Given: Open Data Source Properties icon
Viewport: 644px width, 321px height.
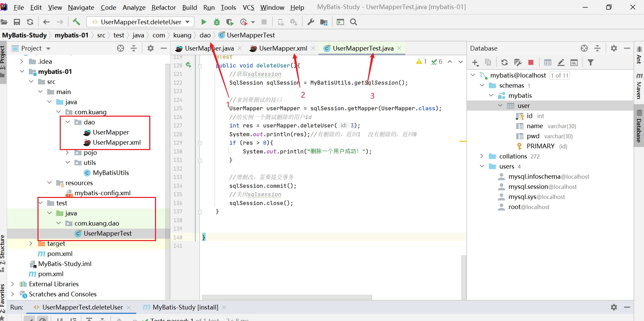Looking at the screenshot, I should (x=518, y=62).
